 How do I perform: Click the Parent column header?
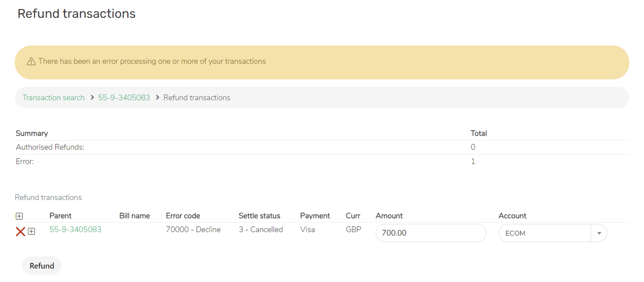[x=60, y=216]
